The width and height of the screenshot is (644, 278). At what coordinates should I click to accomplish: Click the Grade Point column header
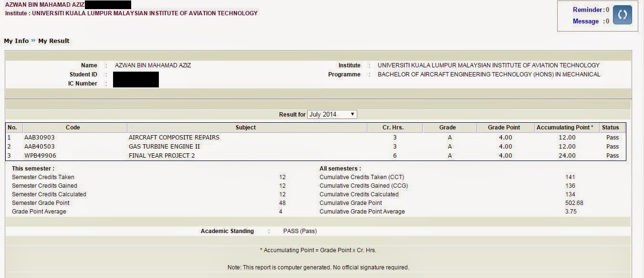click(504, 128)
